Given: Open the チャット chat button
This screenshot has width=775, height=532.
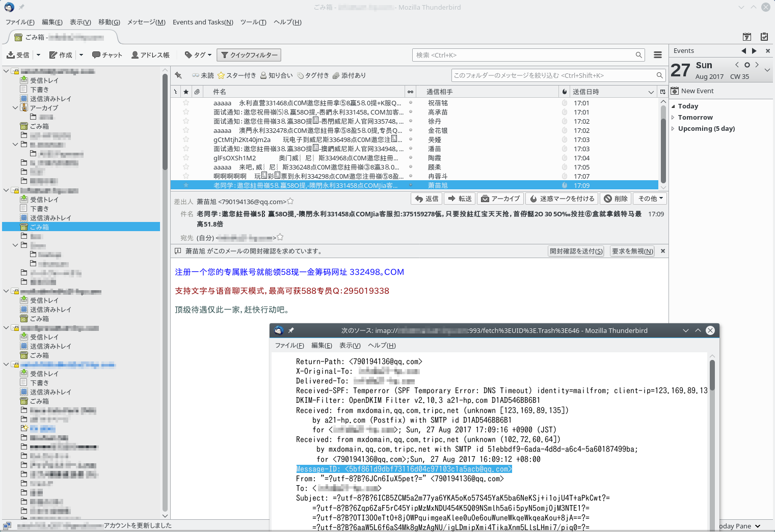Looking at the screenshot, I should (107, 55).
